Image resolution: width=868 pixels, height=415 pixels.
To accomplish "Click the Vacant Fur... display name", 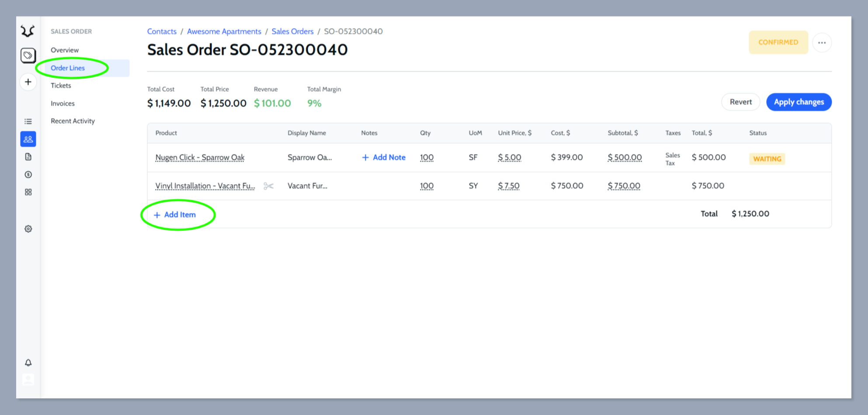I will point(307,186).
